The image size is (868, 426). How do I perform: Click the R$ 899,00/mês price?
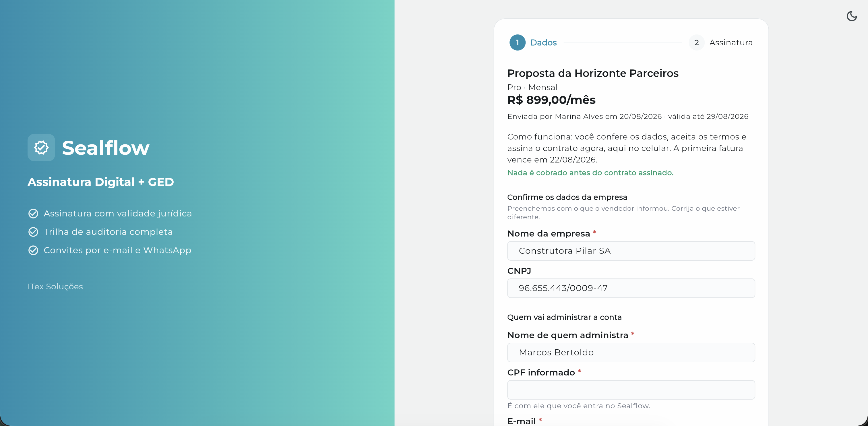pos(551,100)
